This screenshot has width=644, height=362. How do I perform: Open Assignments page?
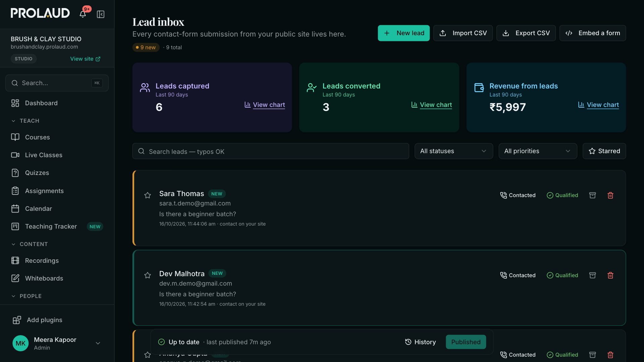(x=57, y=191)
